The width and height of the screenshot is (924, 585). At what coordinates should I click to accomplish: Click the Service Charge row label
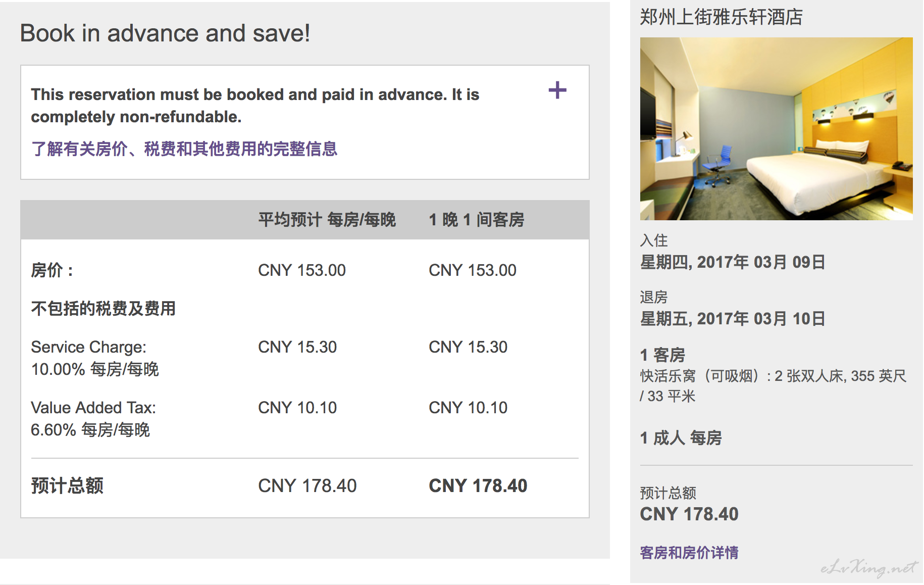tap(95, 358)
